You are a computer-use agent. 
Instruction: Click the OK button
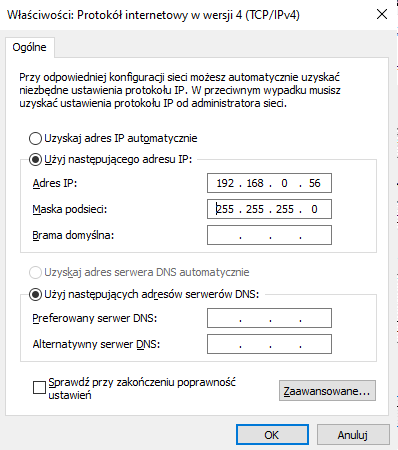tap(272, 435)
